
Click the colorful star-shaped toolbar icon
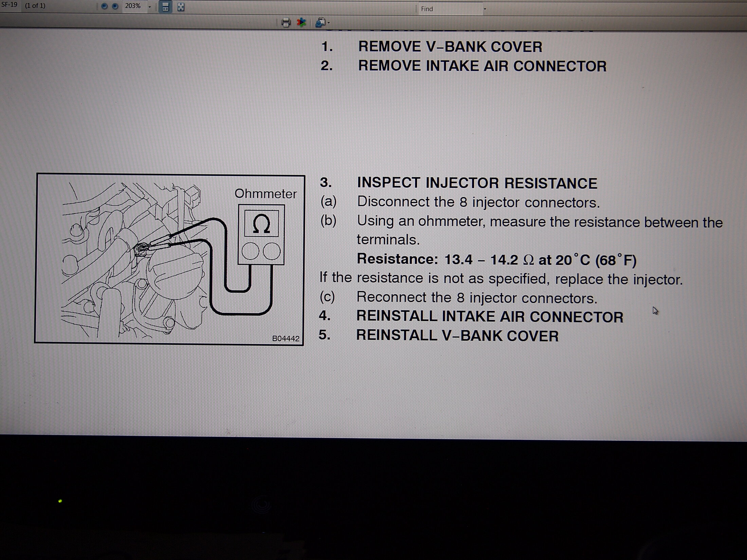tap(301, 23)
